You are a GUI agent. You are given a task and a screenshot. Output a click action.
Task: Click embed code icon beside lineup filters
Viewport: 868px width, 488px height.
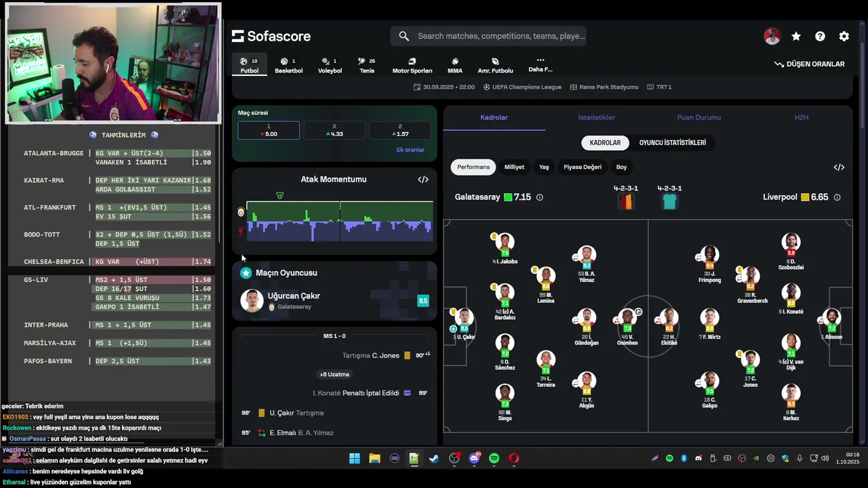coord(839,167)
